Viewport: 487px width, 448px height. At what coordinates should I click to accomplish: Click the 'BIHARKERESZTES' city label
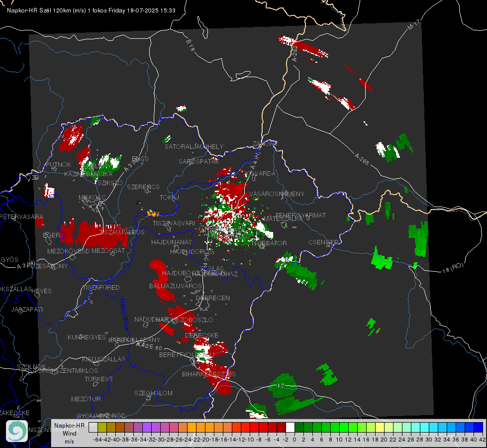coord(209,374)
